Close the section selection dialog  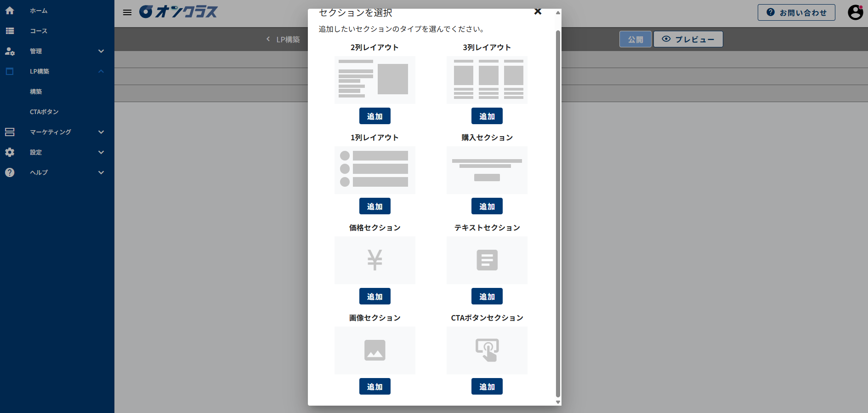pos(538,12)
